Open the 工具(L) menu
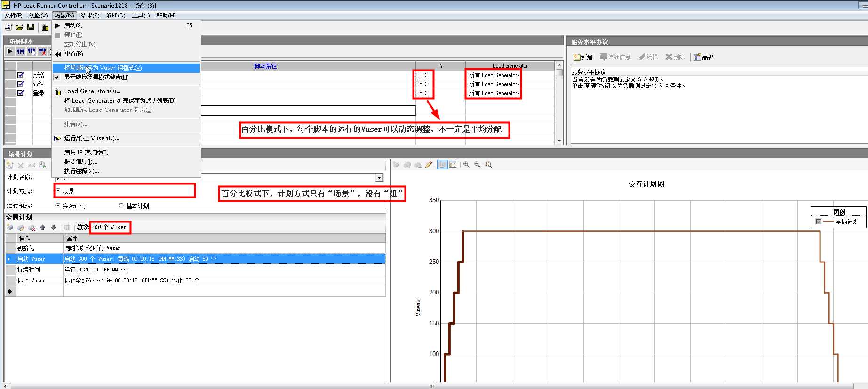Image resolution: width=868 pixels, height=389 pixels. point(141,15)
